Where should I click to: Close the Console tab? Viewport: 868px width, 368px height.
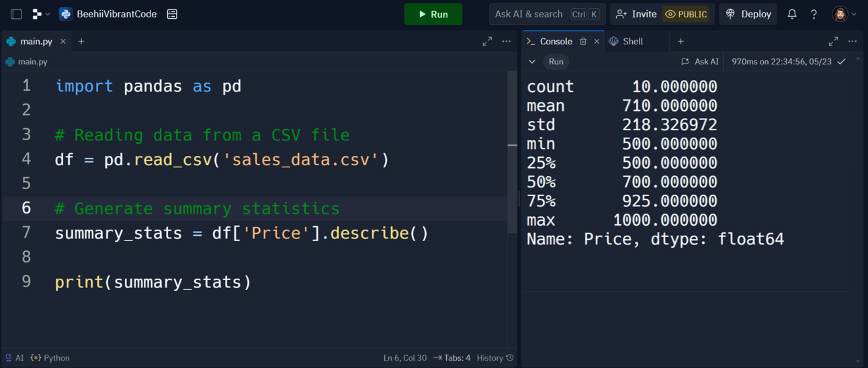(x=597, y=41)
